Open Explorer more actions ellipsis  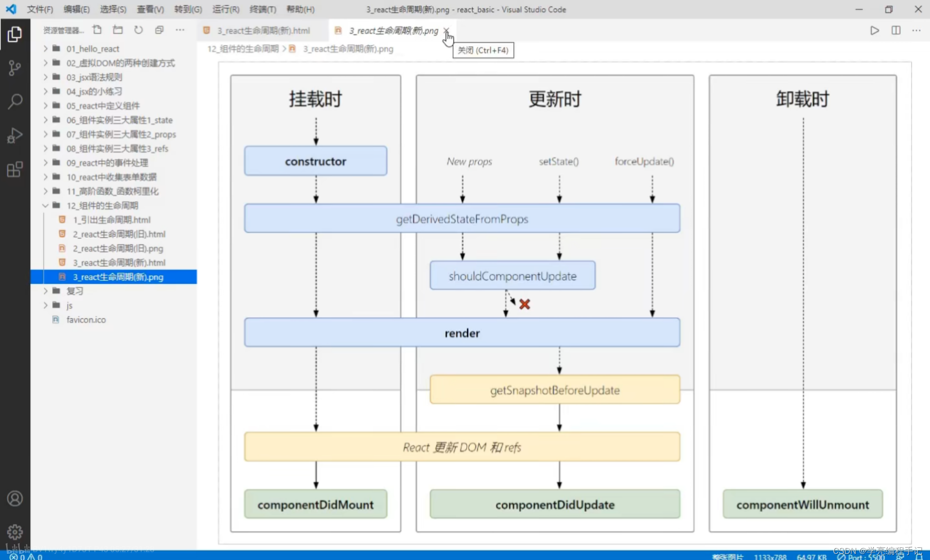[180, 30]
